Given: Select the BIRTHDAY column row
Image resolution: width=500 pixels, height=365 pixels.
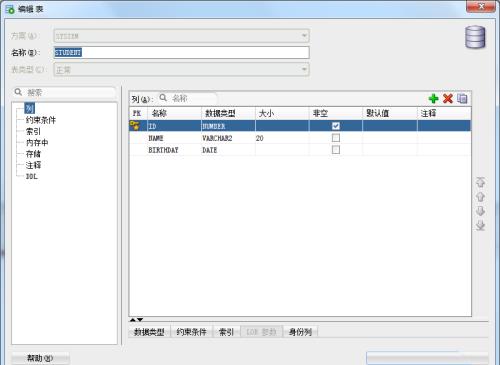Looking at the screenshot, I should [300, 150].
